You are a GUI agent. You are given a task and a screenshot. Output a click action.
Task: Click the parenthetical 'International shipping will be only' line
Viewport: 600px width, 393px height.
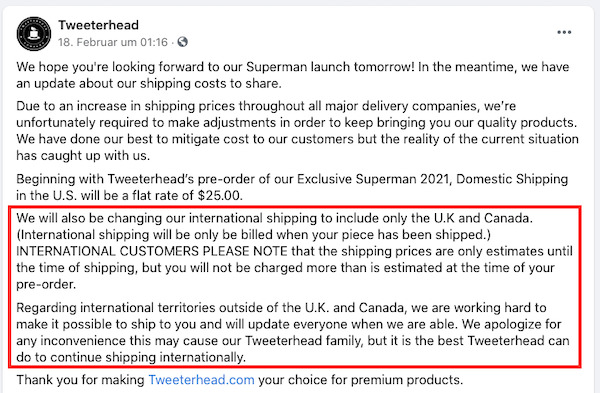pyautogui.click(x=254, y=235)
